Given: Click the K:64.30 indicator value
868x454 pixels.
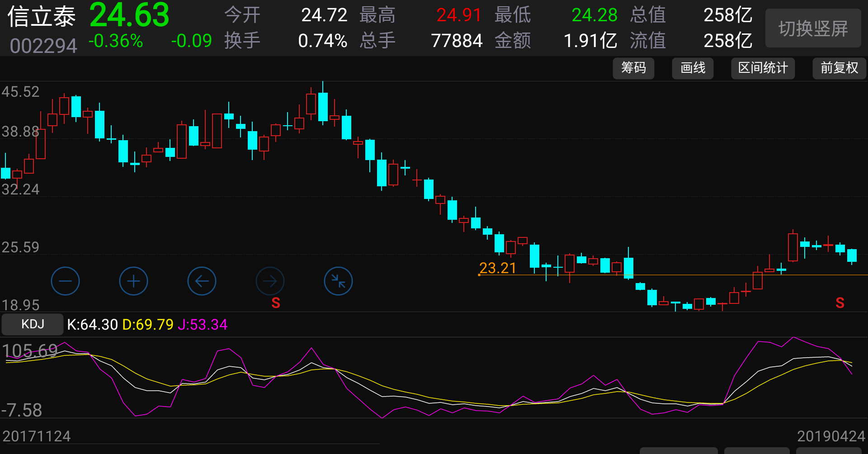Looking at the screenshot, I should point(92,325).
